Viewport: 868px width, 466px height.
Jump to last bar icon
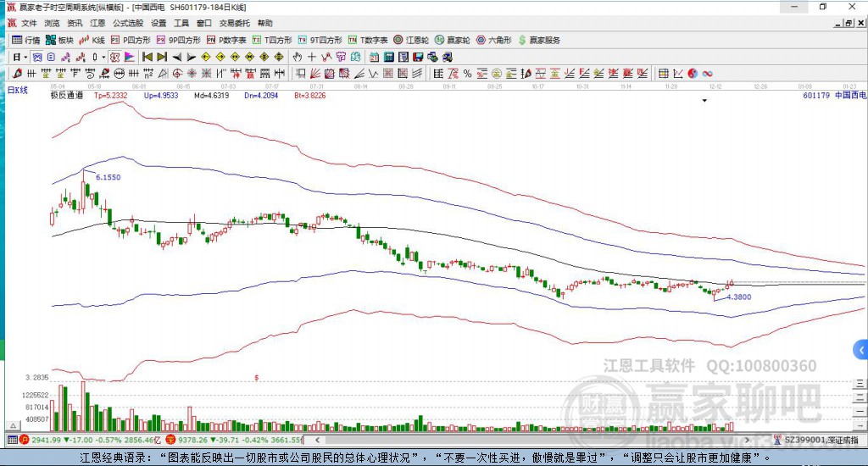pyautogui.click(x=162, y=57)
